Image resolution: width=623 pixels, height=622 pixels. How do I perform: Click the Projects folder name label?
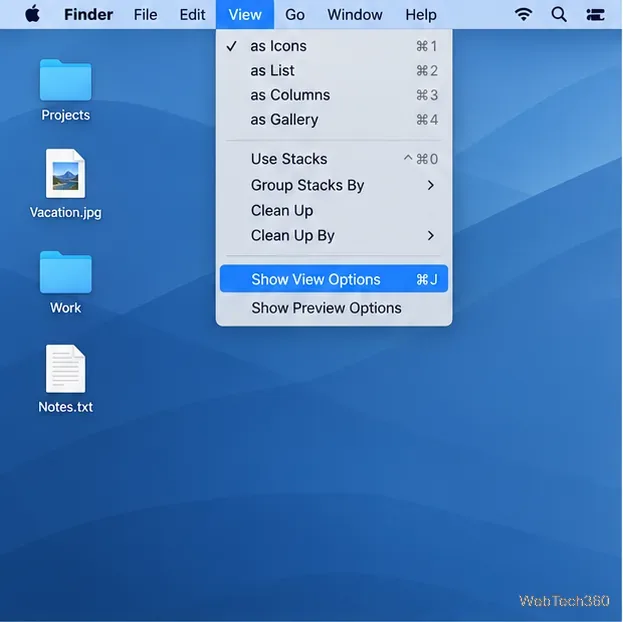[x=66, y=115]
